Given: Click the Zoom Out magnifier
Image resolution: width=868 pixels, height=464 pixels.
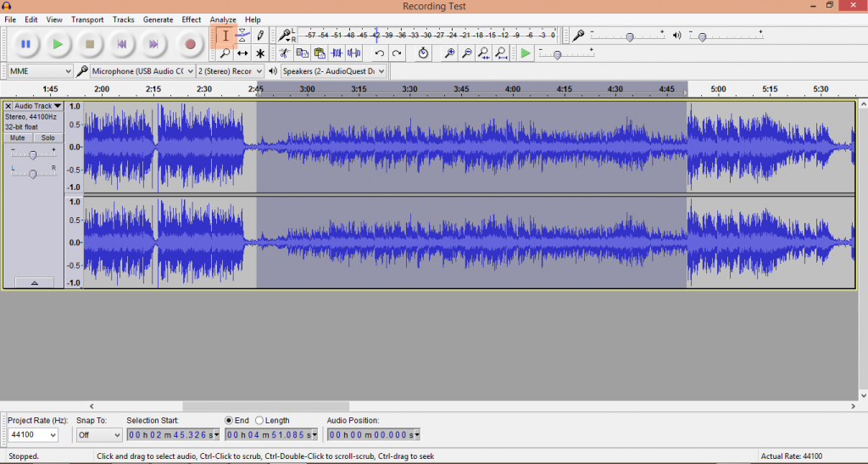Looking at the screenshot, I should 467,53.
